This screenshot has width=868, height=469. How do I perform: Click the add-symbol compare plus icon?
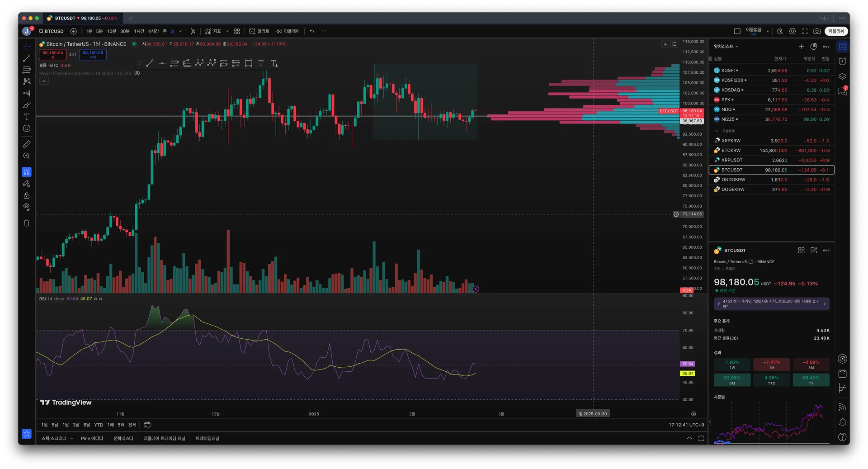coord(73,31)
